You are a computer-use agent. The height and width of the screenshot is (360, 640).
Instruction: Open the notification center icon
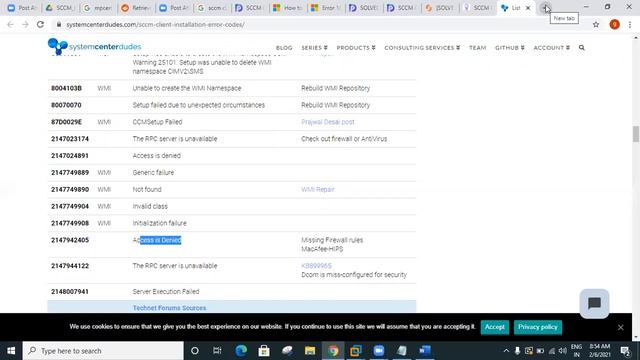click(625, 351)
